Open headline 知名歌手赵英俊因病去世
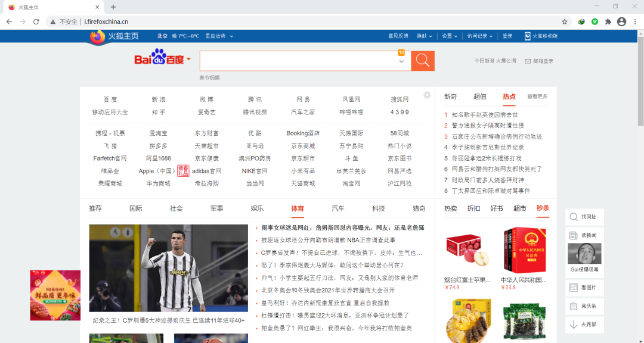Viewport: 644px width, 343px height. 485,115
